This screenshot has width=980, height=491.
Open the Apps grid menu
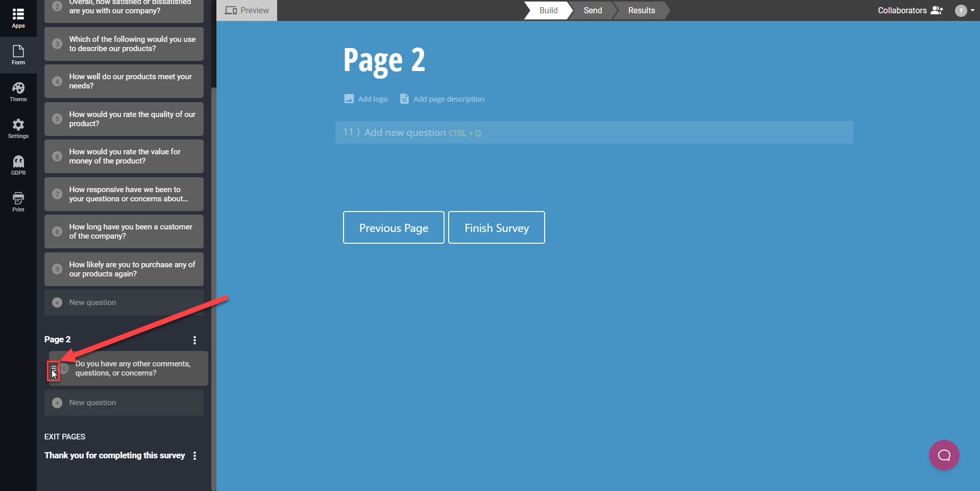pos(18,18)
